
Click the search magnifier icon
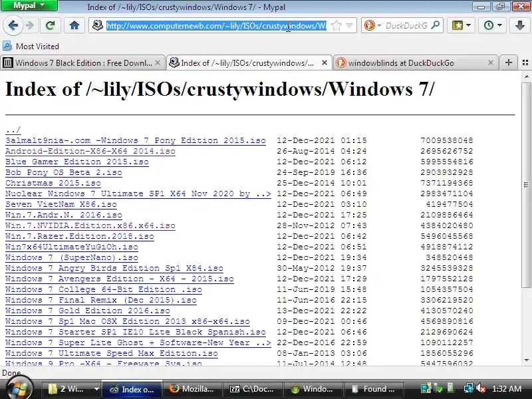[436, 25]
